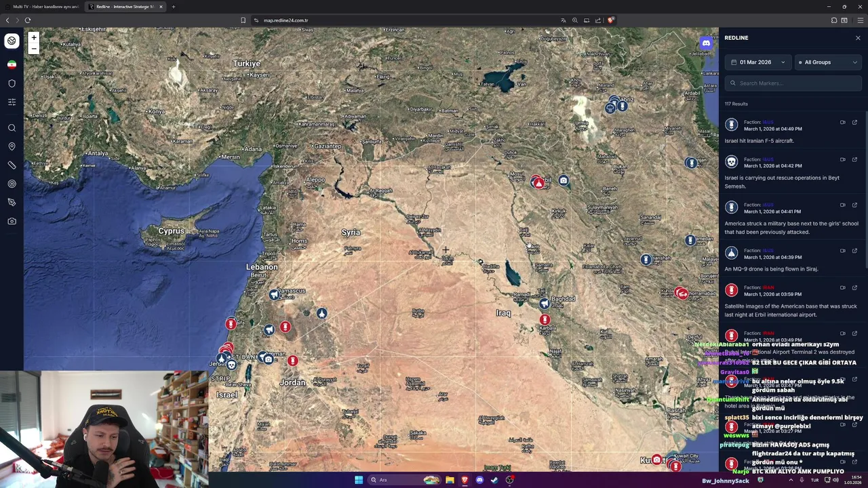868x488 pixels.
Task: Select the target radius tool in sidebar
Action: click(12, 184)
